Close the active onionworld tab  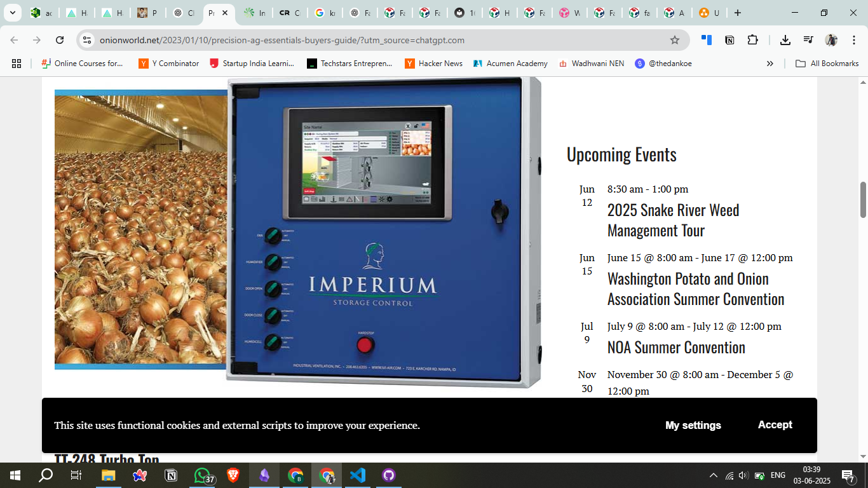pyautogui.click(x=225, y=13)
